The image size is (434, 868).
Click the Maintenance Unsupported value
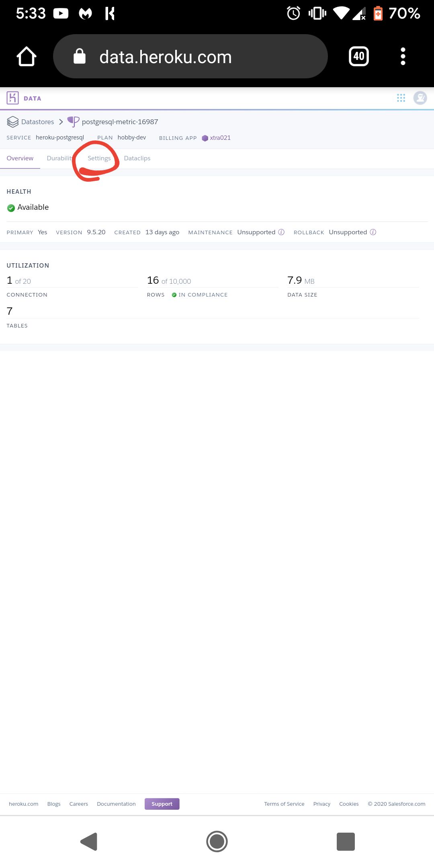[x=256, y=232]
